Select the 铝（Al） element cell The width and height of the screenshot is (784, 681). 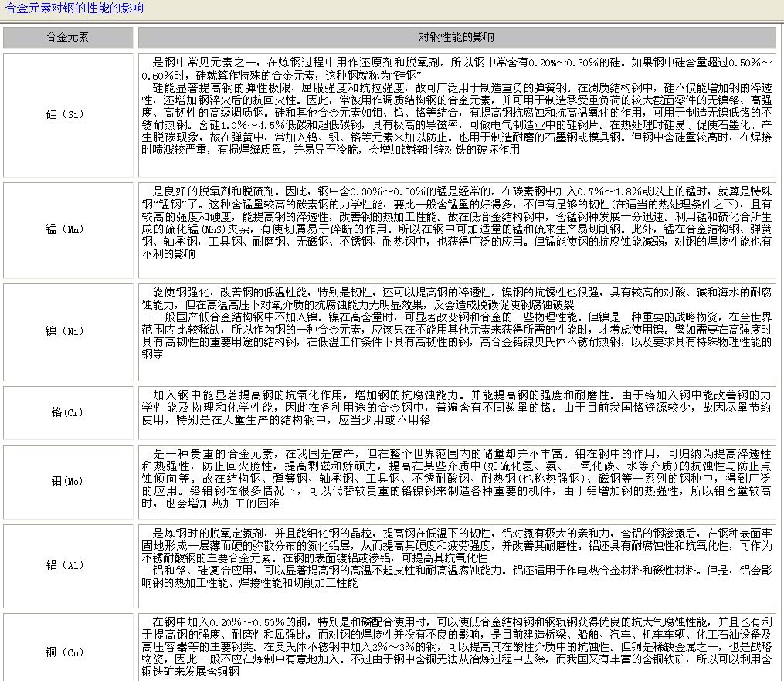[68, 566]
